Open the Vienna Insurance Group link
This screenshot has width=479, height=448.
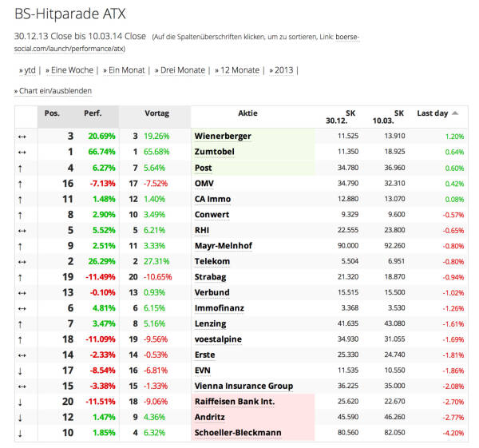tap(243, 387)
